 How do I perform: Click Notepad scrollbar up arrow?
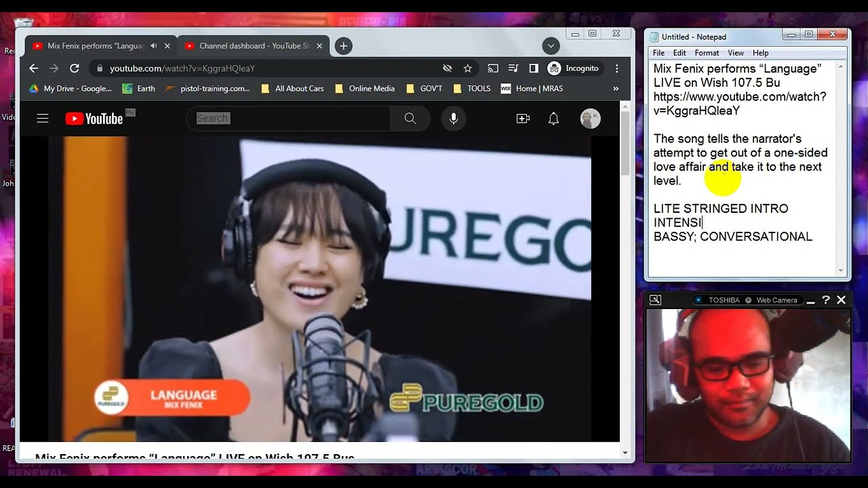tap(841, 67)
